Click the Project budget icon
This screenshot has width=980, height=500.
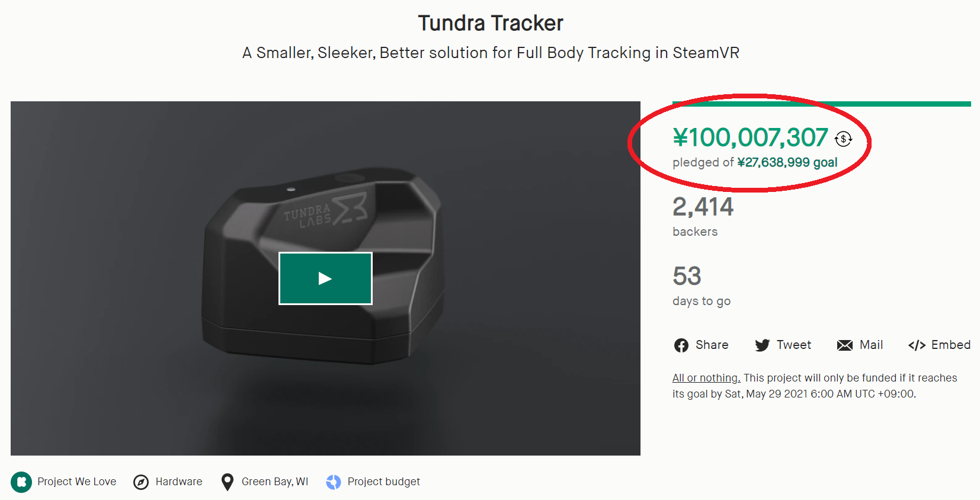(x=334, y=482)
